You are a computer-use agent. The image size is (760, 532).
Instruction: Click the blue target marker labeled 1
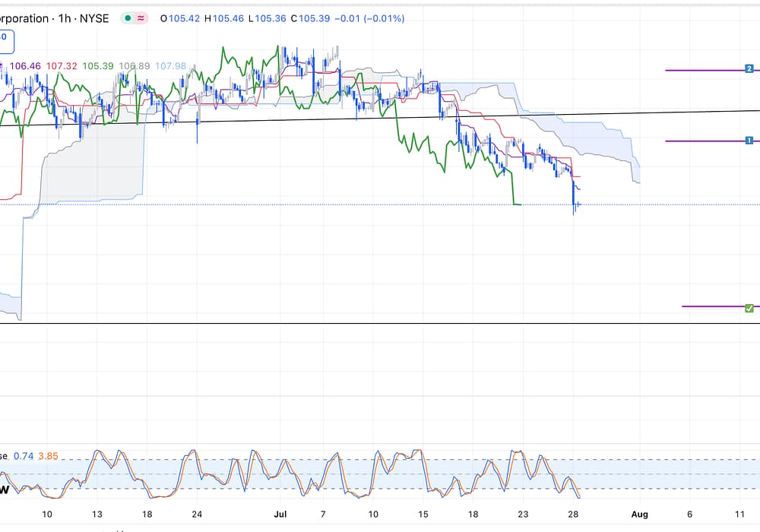(x=749, y=141)
